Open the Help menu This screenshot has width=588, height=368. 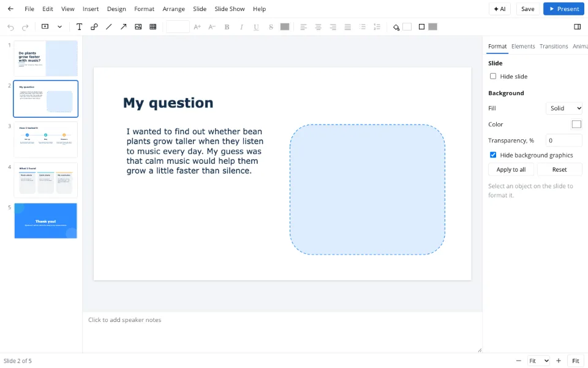point(259,9)
